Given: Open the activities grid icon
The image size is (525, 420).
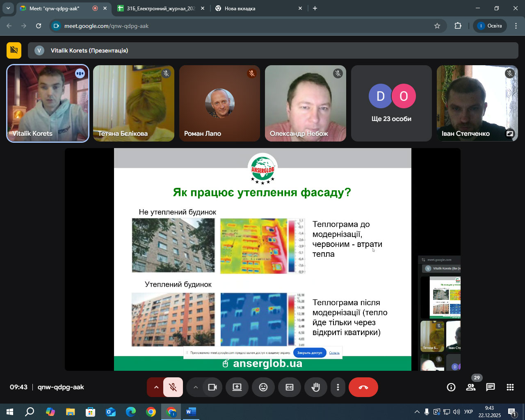Looking at the screenshot, I should point(510,387).
